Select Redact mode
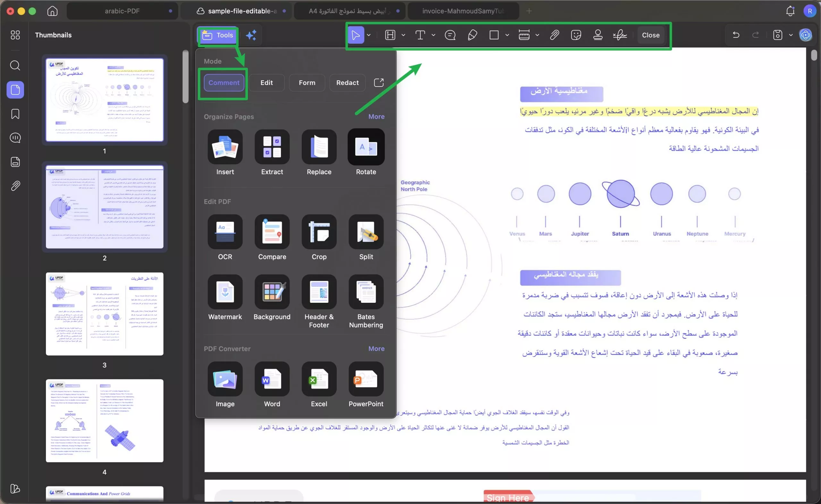Image resolution: width=821 pixels, height=504 pixels. point(347,83)
